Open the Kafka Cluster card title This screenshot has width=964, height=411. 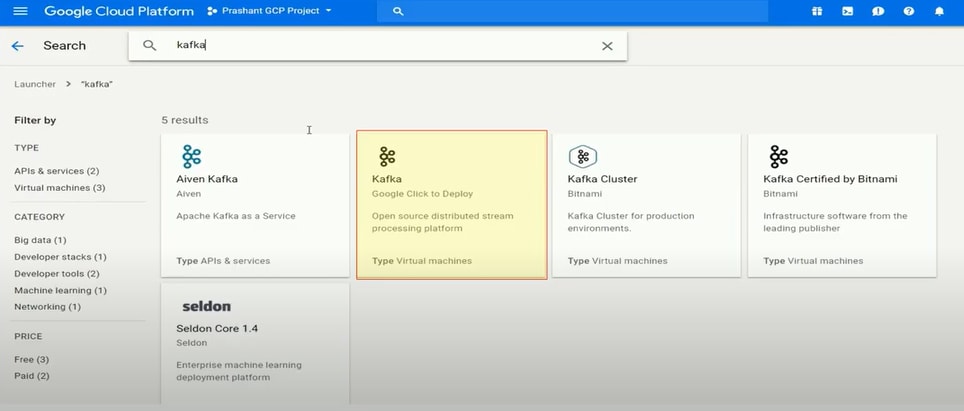(x=602, y=179)
